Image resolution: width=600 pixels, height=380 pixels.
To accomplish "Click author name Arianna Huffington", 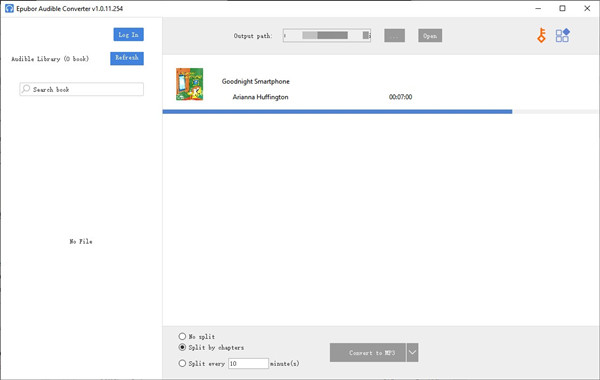I will pyautogui.click(x=260, y=97).
